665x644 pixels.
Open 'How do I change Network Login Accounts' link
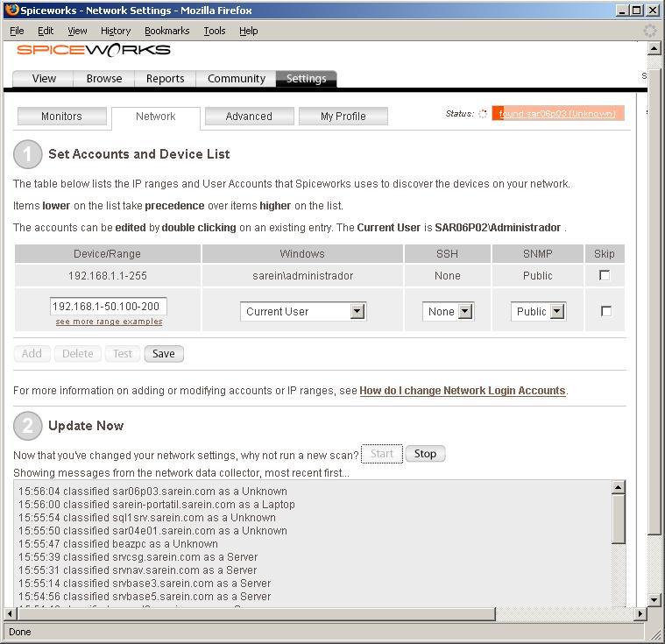(x=463, y=391)
